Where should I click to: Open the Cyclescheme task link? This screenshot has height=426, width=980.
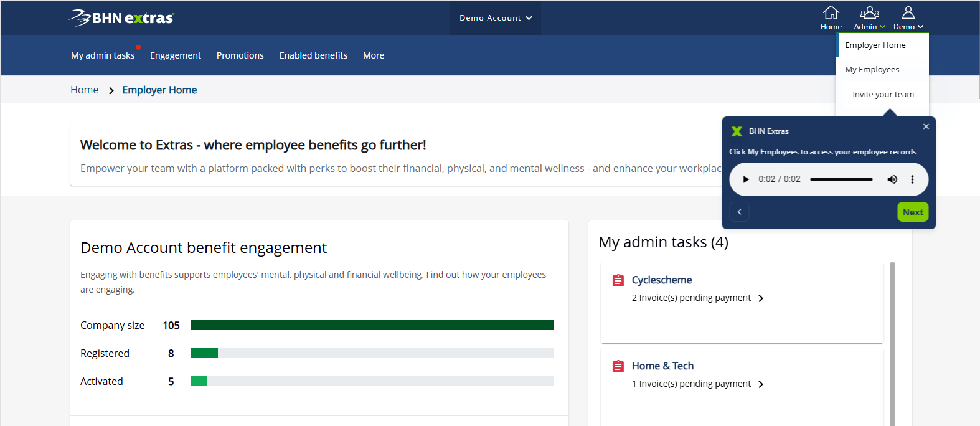point(662,280)
